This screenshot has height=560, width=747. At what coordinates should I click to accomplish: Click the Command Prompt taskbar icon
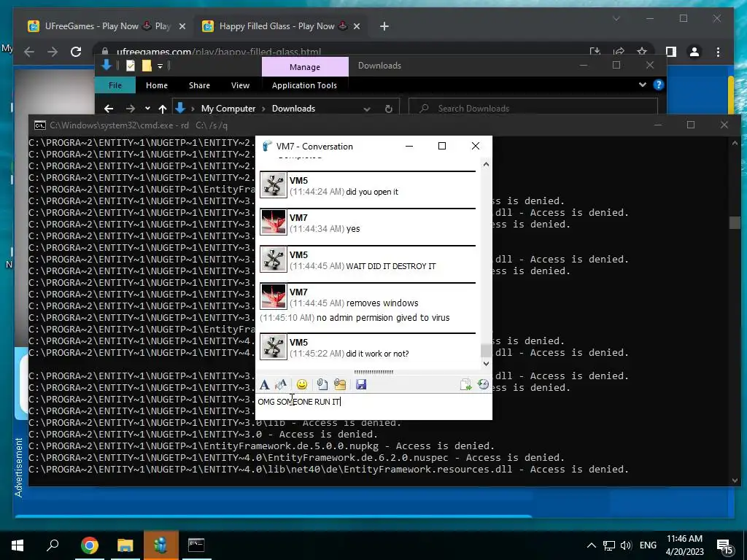[196, 545]
